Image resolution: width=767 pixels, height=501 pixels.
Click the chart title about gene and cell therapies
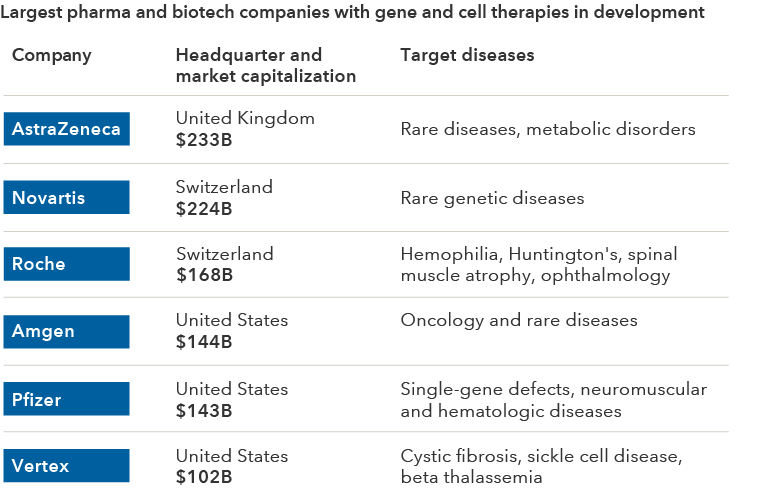[x=353, y=13]
